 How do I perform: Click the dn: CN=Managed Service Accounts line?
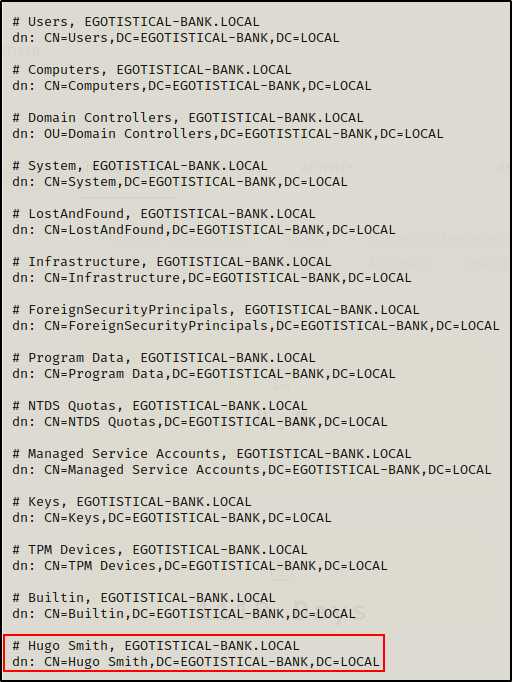252,470
